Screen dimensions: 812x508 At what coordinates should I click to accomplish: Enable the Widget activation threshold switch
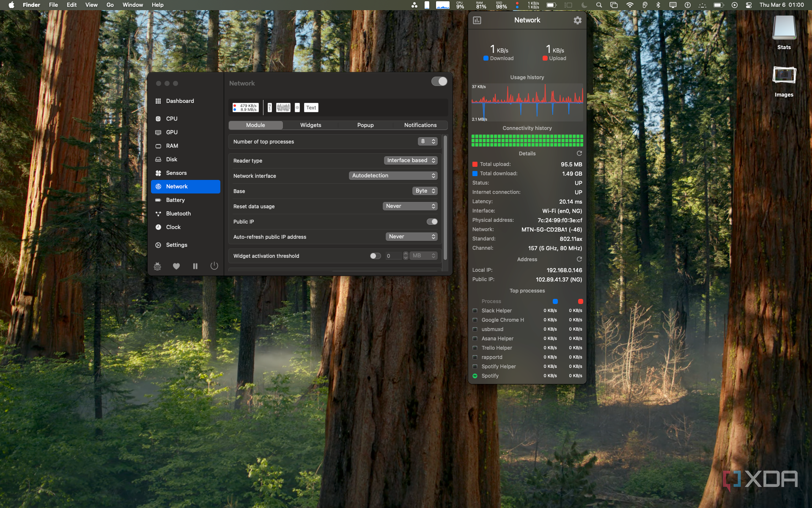375,256
